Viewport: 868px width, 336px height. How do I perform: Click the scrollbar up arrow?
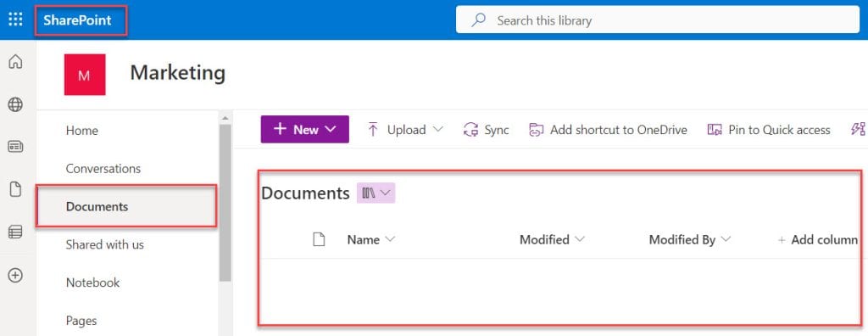coord(225,118)
